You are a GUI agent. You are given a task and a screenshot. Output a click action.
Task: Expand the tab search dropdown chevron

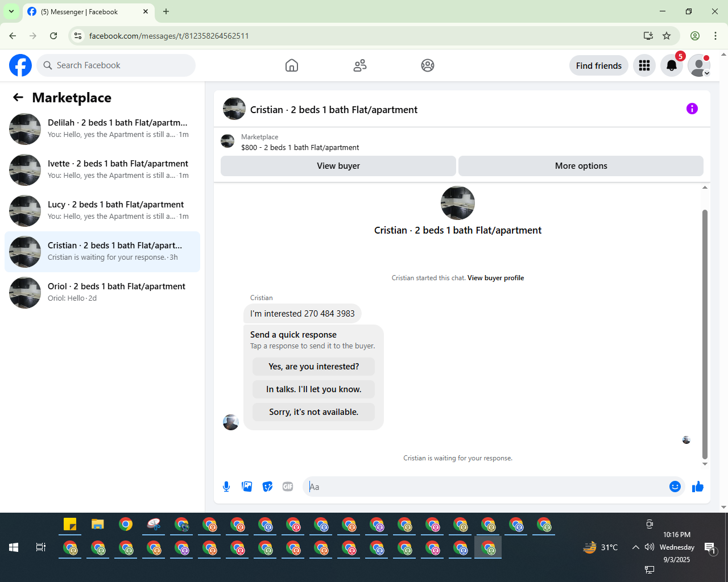pos(11,11)
